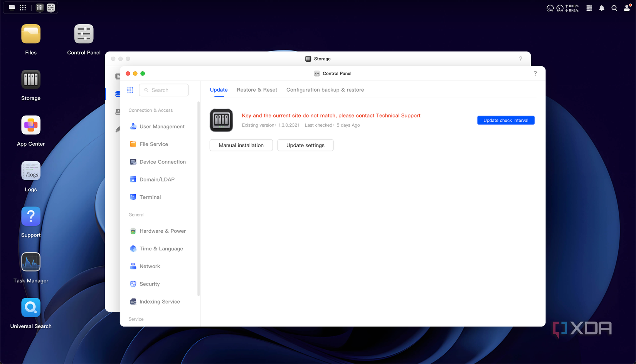Screen dimensions: 636x364
Task: Show all Control Panel categories grid
Action: (130, 90)
